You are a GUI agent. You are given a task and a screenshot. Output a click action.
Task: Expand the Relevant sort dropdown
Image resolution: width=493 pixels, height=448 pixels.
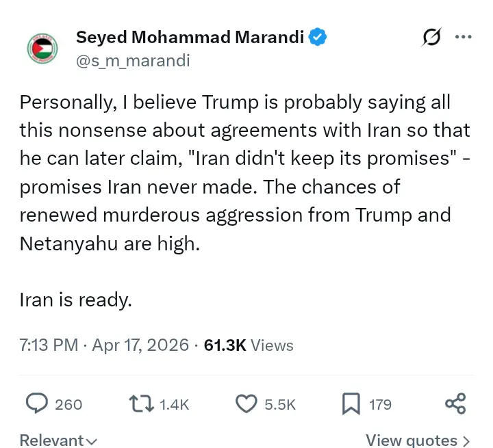click(58, 440)
